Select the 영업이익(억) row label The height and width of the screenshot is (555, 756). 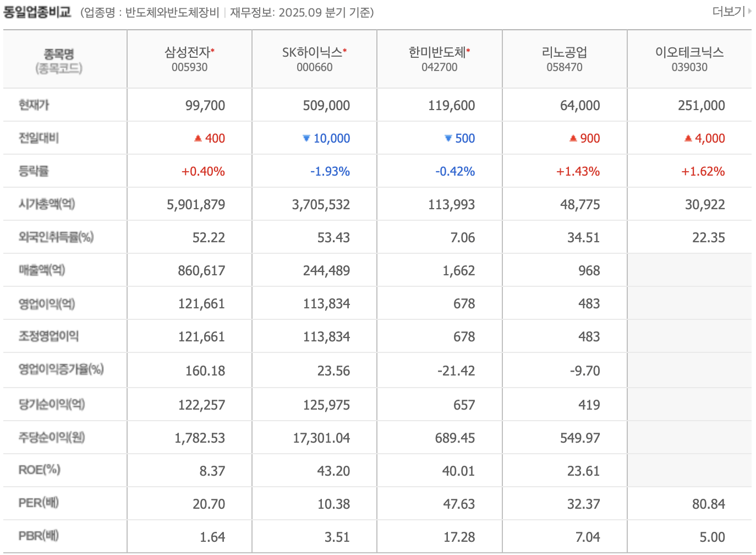[x=47, y=303]
